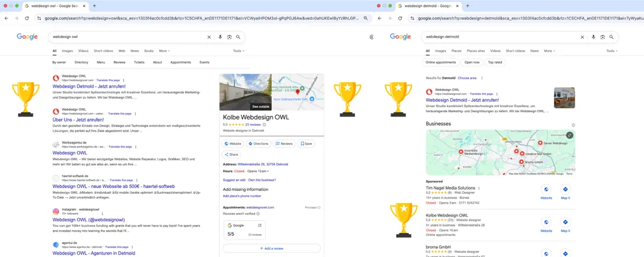Viewport: 644px width, 257px height.
Task: Start voice search in 'webdesign owl' search box
Action: tap(220, 37)
